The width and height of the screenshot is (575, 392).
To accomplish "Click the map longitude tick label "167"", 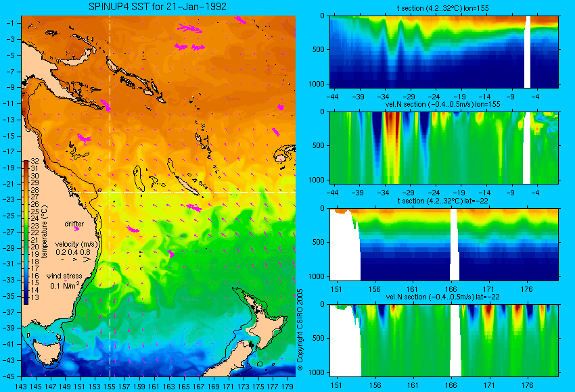I will pyautogui.click(x=198, y=386).
